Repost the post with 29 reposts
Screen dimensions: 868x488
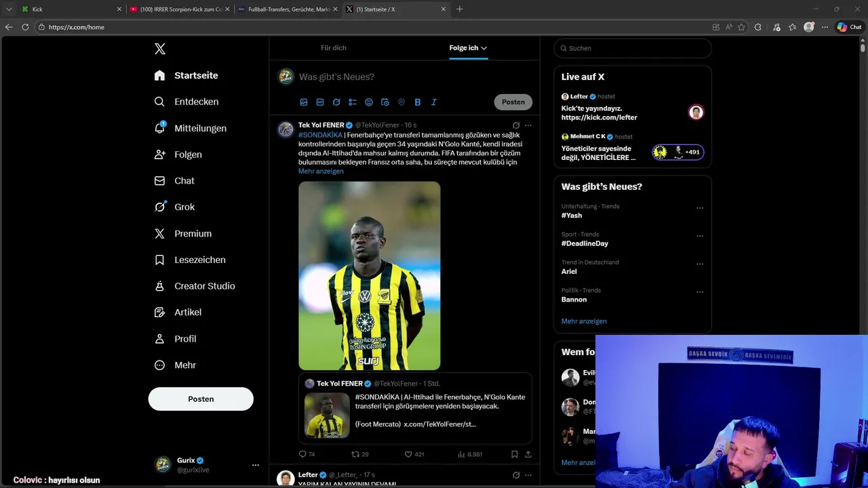[360, 454]
